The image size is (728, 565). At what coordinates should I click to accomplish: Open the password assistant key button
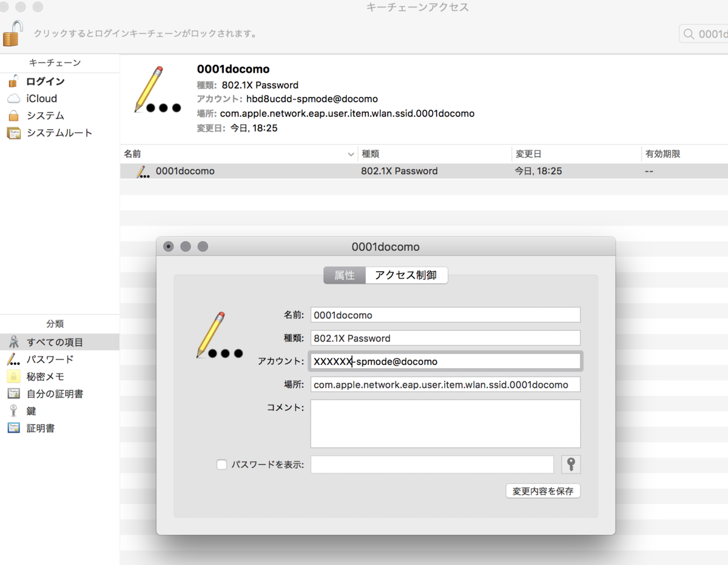570,464
